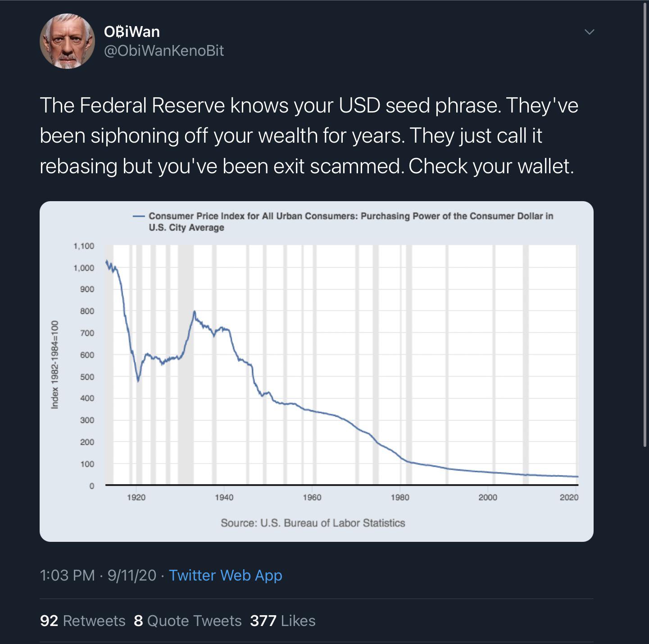The width and height of the screenshot is (649, 644).
Task: Click the Index 1982-1984=100 axis title
Action: 55,365
